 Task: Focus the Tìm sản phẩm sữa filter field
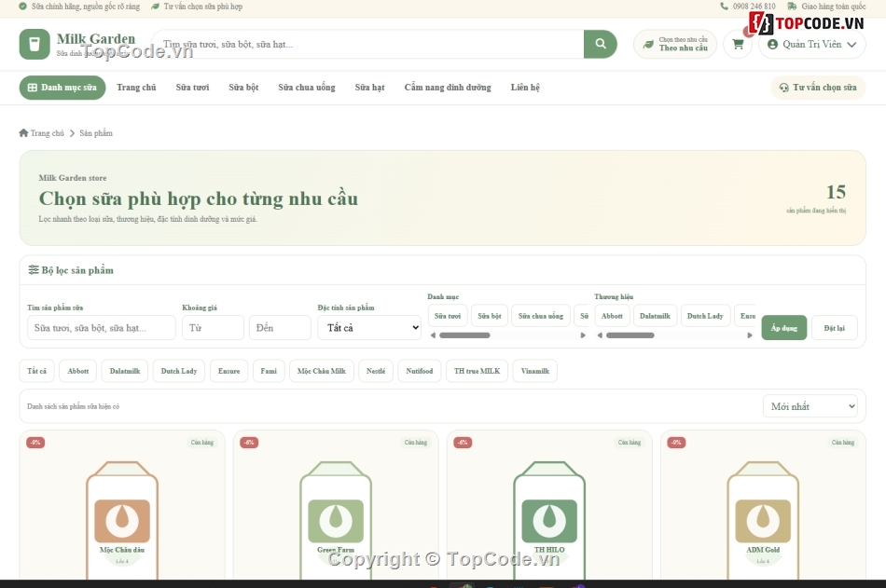tap(101, 328)
